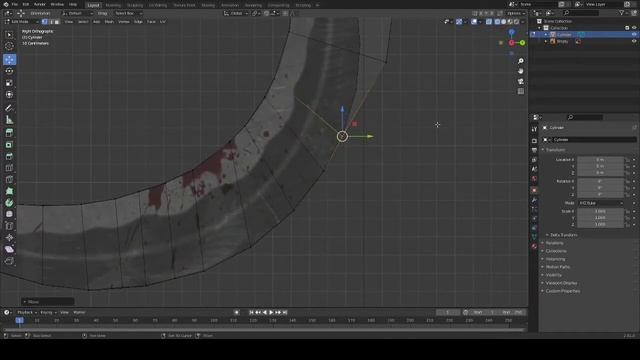This screenshot has width=640, height=360.
Task: Expand the Delta Transform panel
Action: [562, 235]
